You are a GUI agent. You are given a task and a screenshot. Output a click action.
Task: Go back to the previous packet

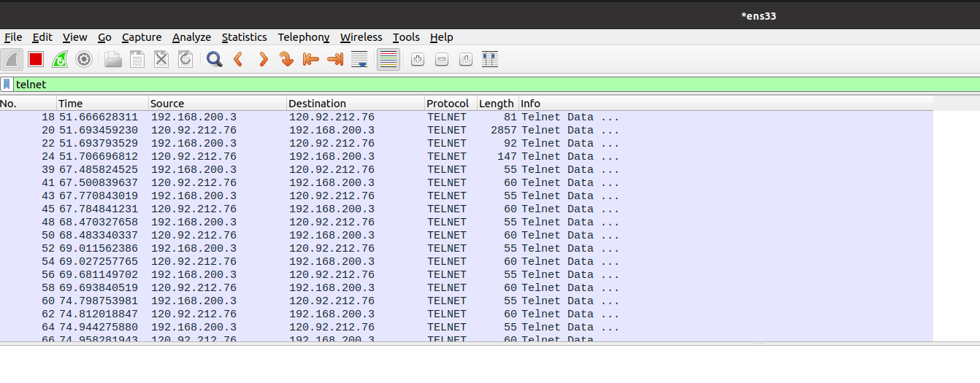(238, 60)
